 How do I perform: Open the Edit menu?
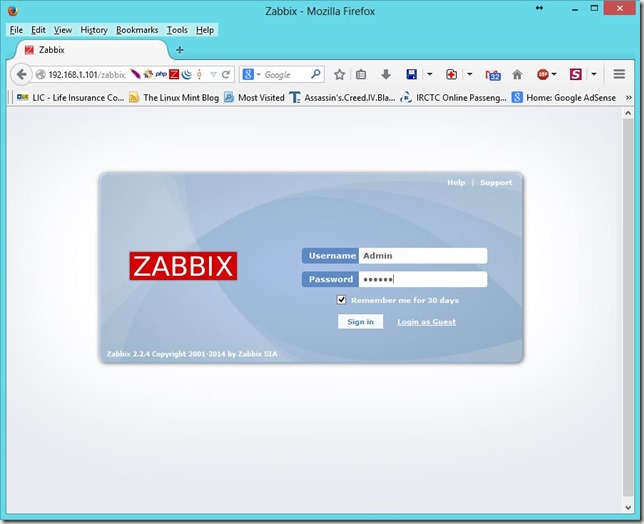click(38, 30)
